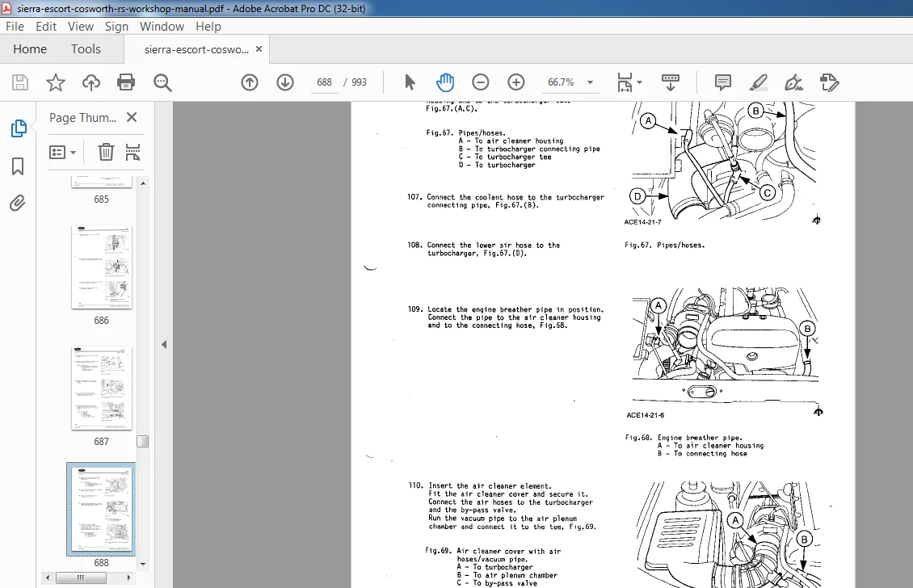Open thumbnail options menu dropdown
Image resolution: width=913 pixels, height=588 pixels.
[x=63, y=153]
